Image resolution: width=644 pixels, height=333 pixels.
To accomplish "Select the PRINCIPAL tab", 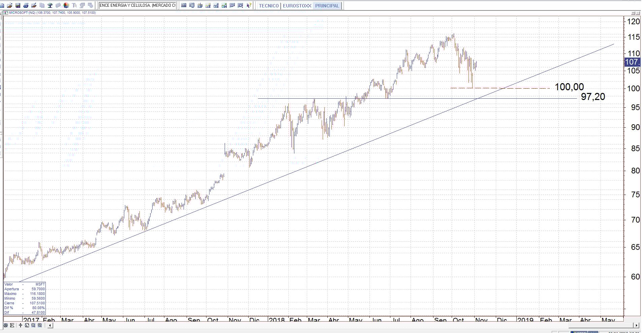I will (327, 6).
